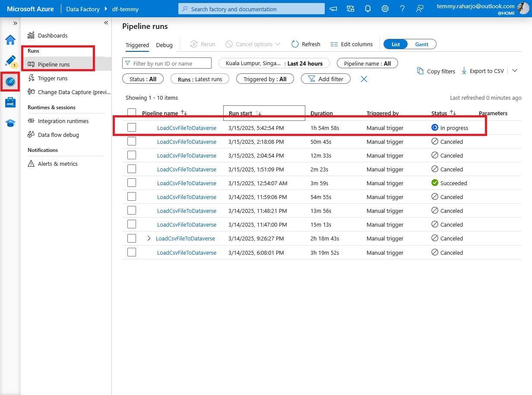Click the Refresh button
The height and width of the screenshot is (395, 532).
[x=306, y=44]
